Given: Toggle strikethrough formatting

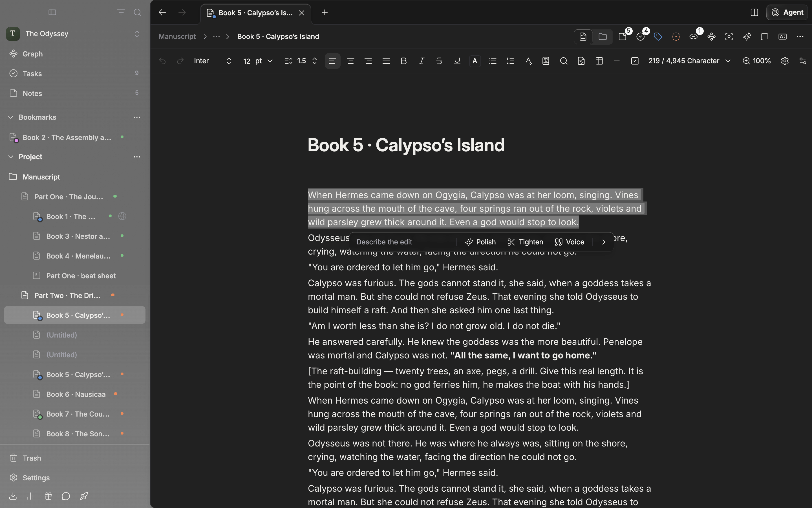Looking at the screenshot, I should click(x=439, y=61).
